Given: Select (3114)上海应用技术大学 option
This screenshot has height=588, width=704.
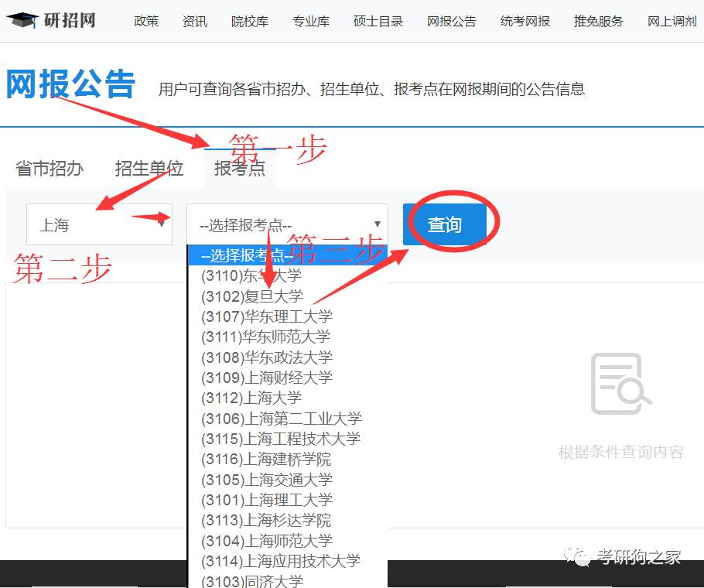Looking at the screenshot, I should tap(287, 561).
